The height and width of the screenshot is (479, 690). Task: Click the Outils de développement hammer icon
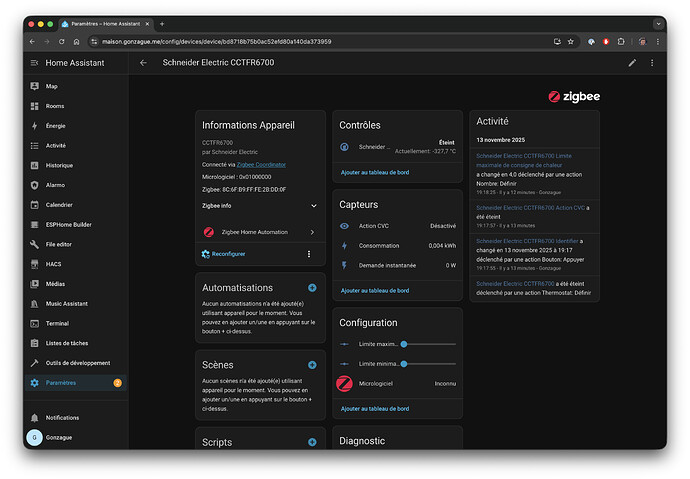[35, 363]
